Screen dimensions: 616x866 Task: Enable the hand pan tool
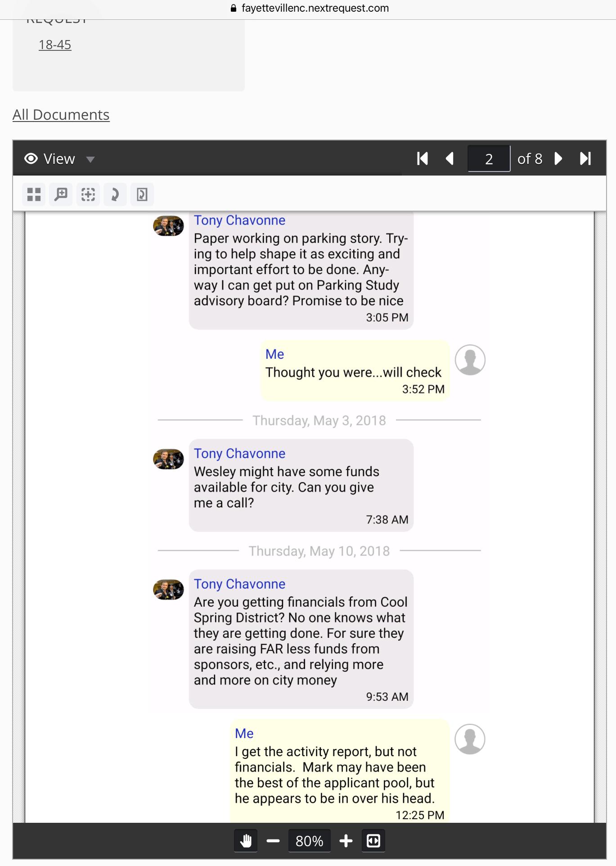(246, 841)
